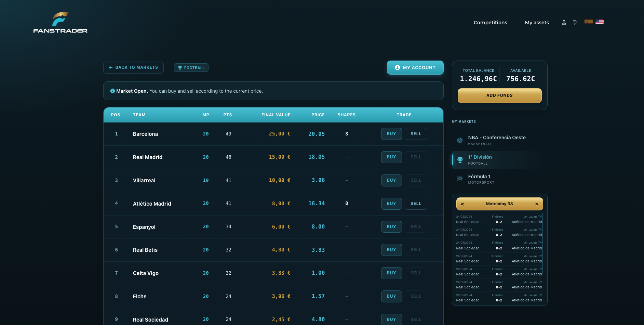Click the PRICE column header
Image resolution: width=644 pixels, height=325 pixels.
point(318,115)
